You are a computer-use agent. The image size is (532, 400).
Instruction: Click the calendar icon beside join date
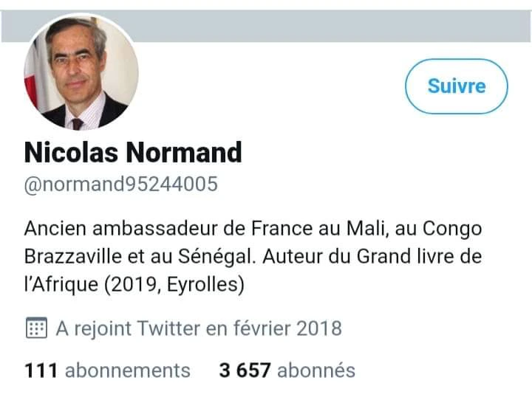pyautogui.click(x=36, y=328)
